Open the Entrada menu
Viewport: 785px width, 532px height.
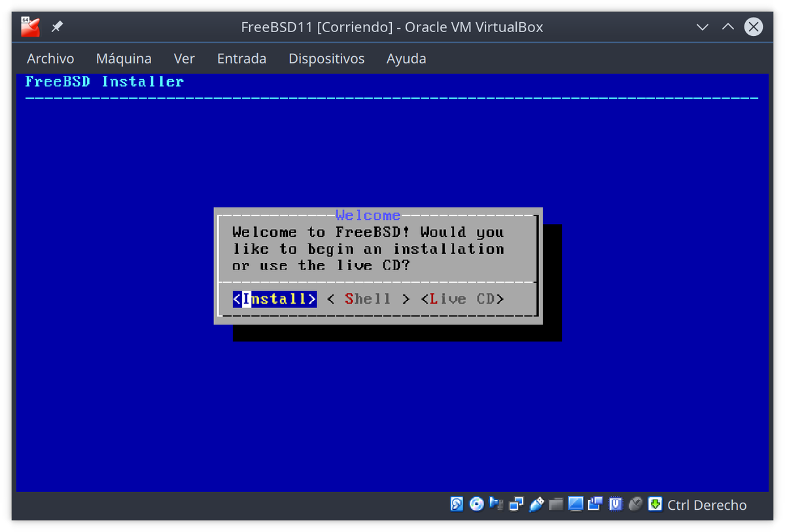[241, 58]
